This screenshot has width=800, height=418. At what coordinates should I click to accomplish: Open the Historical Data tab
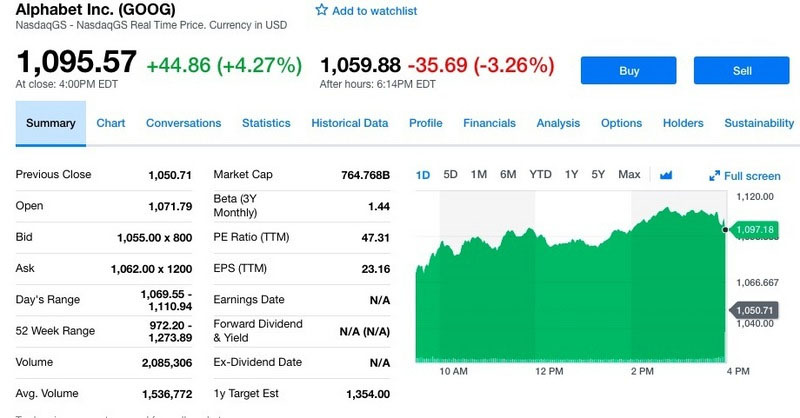349,123
